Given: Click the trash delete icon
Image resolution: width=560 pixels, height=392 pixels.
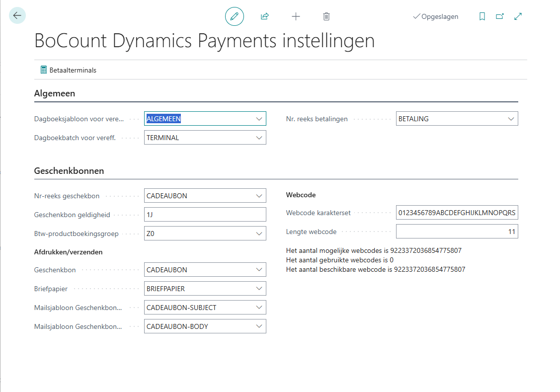Looking at the screenshot, I should tap(326, 16).
